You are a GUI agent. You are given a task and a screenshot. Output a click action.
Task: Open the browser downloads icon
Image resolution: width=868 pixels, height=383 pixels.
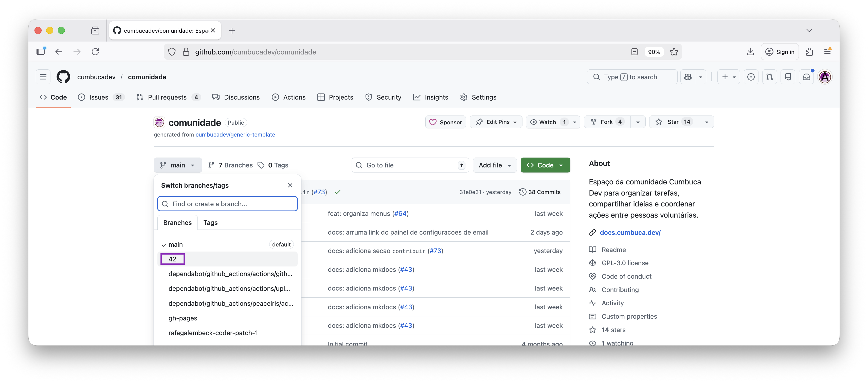750,52
